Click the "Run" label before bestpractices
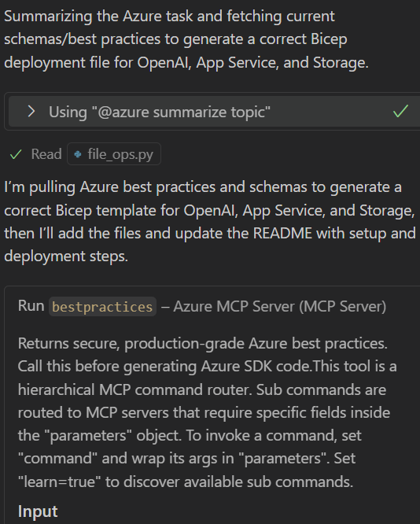 tap(31, 306)
